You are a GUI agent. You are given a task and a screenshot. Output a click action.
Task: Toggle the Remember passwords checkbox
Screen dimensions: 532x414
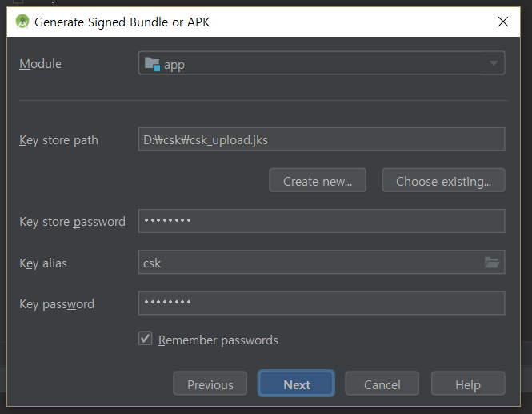(x=145, y=339)
